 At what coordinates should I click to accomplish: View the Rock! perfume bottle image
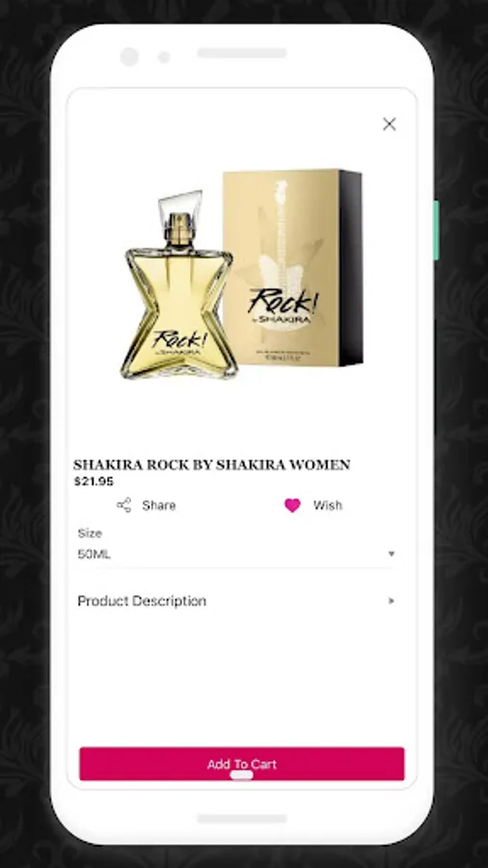[x=179, y=285]
